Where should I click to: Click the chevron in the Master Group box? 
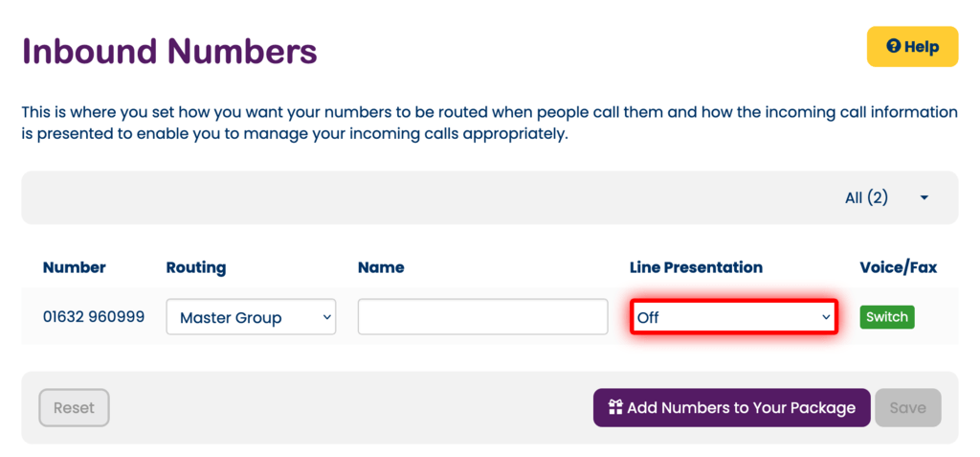[x=326, y=317]
